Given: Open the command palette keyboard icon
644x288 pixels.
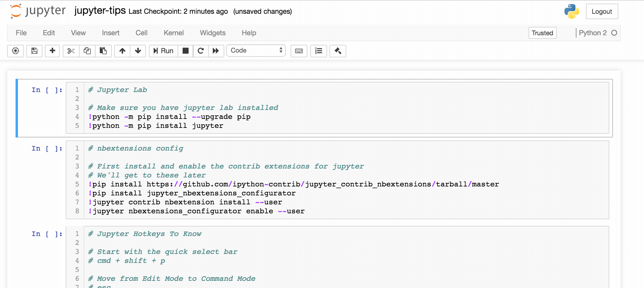Looking at the screenshot, I should pyautogui.click(x=299, y=51).
